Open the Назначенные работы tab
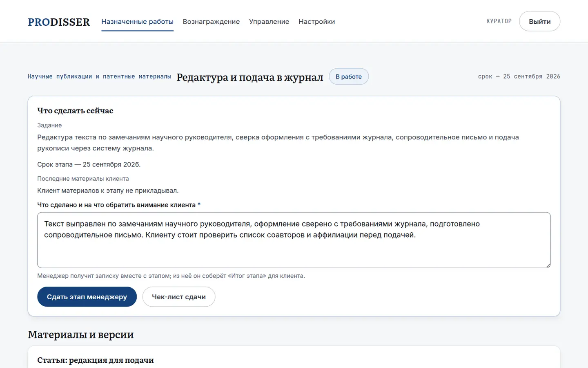Image resolution: width=588 pixels, height=368 pixels. tap(137, 22)
